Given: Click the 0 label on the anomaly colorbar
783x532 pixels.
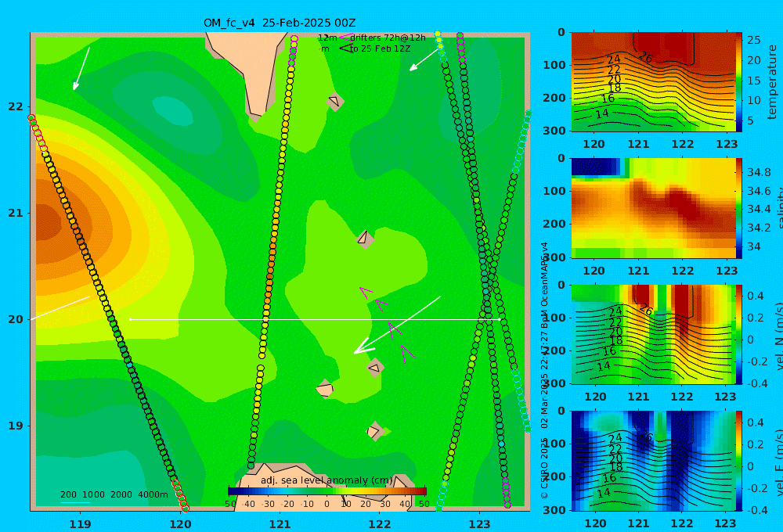Looking at the screenshot, I should (x=327, y=504).
